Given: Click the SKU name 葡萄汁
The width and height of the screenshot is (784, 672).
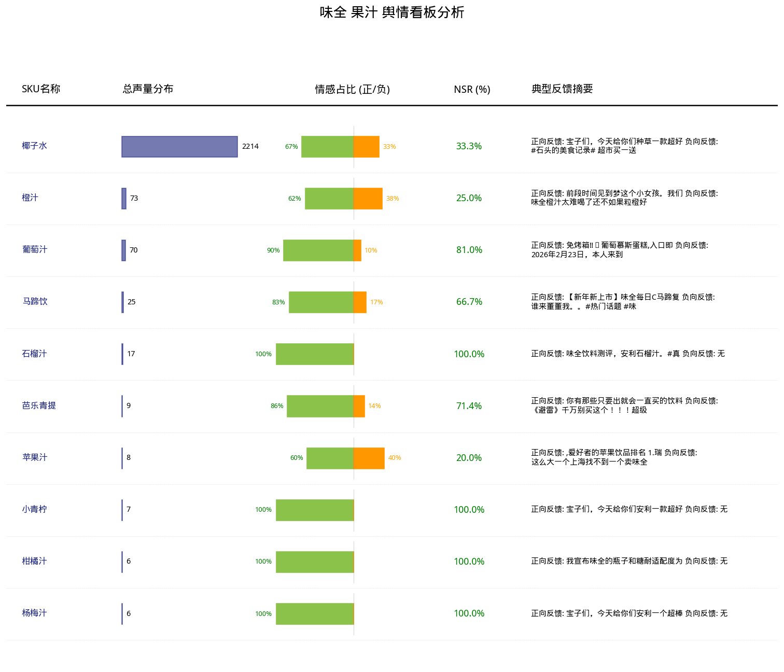Looking at the screenshot, I should coord(35,249).
